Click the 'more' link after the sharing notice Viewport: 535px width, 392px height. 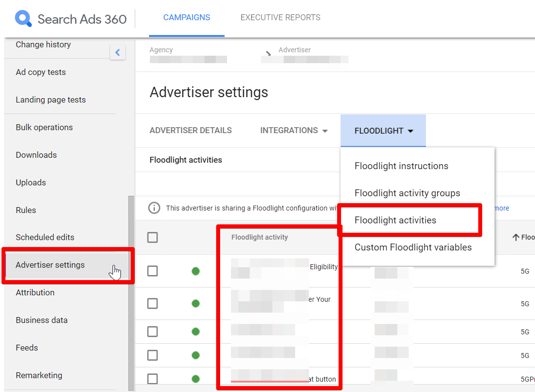(x=501, y=208)
